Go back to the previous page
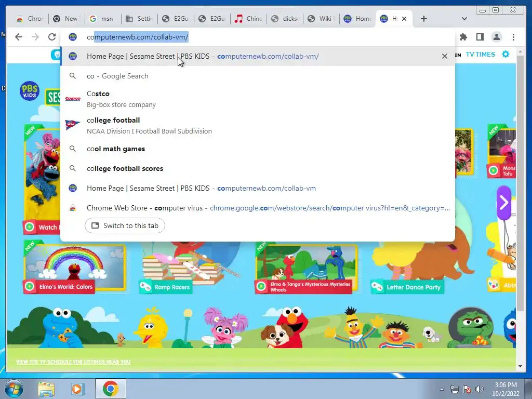The width and height of the screenshot is (532, 399). [x=19, y=37]
